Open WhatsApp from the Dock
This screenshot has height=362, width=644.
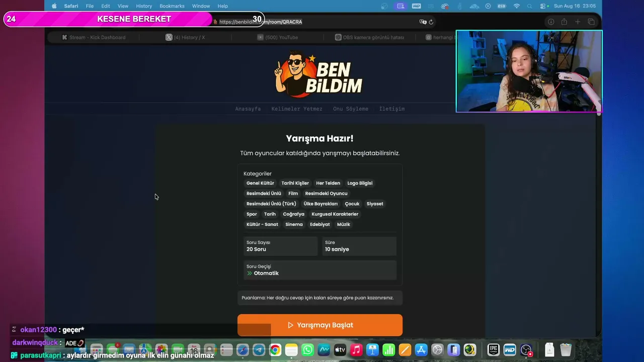(x=307, y=350)
